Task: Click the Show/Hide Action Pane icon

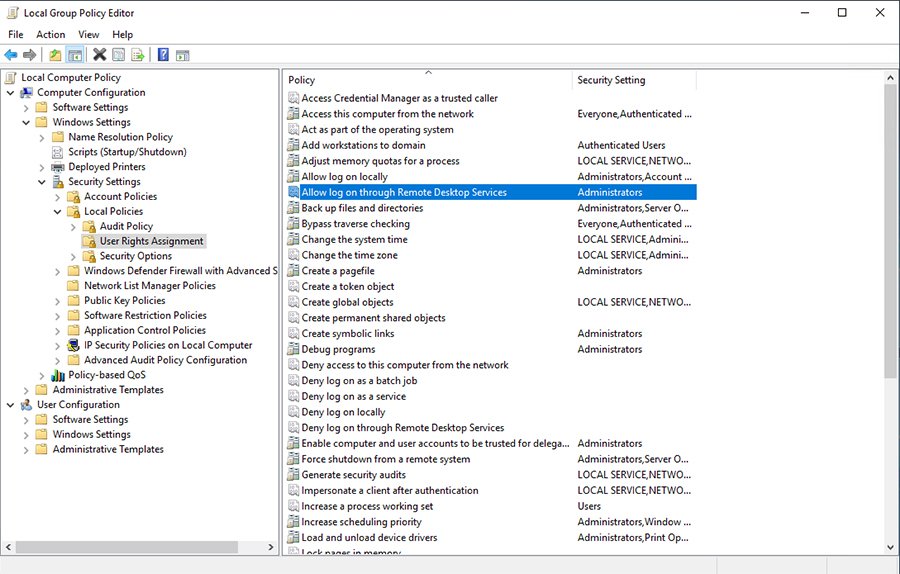Action: click(x=183, y=55)
